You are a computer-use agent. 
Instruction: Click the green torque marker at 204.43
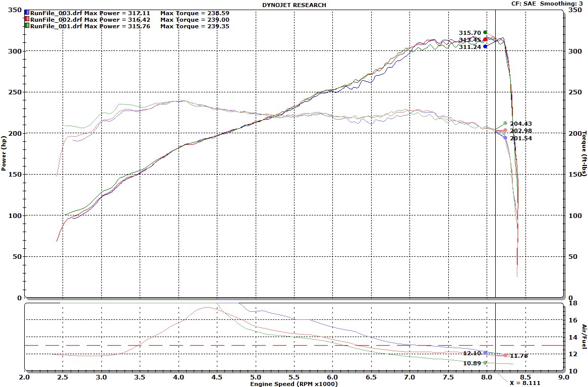(505, 123)
